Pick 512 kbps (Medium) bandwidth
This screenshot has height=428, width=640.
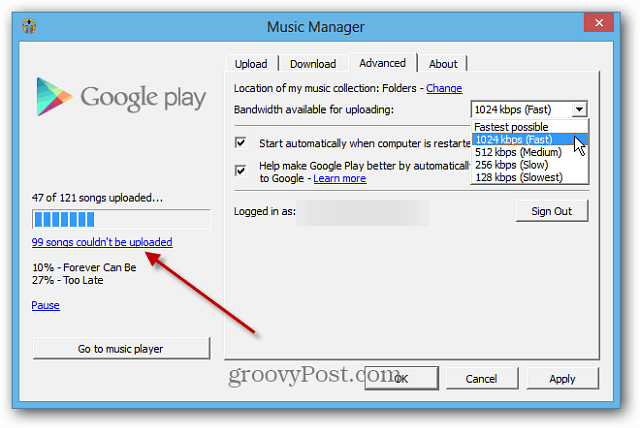pos(530,152)
